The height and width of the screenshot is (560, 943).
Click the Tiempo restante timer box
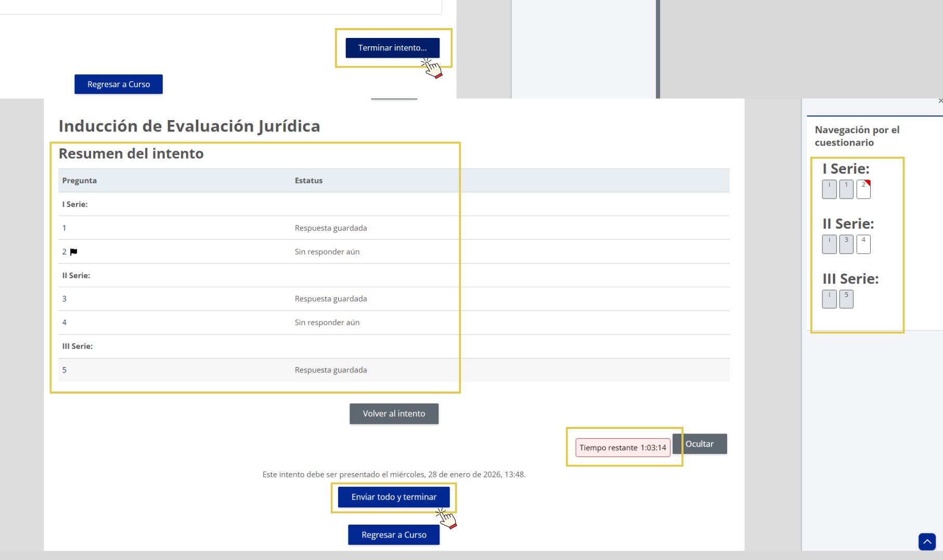[x=623, y=448]
